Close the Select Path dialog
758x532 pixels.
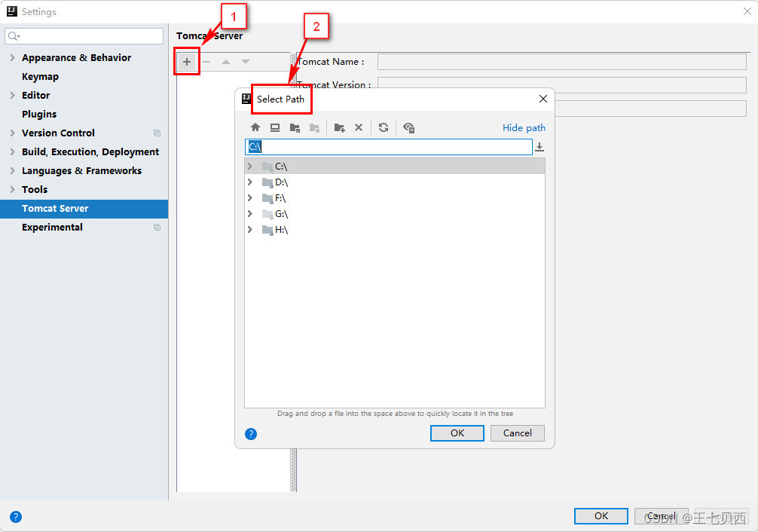tap(543, 99)
